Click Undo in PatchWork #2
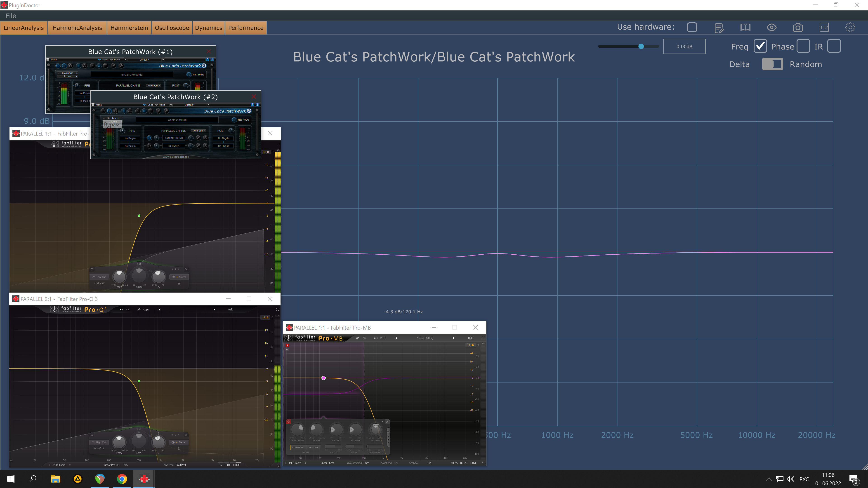 coord(148,105)
